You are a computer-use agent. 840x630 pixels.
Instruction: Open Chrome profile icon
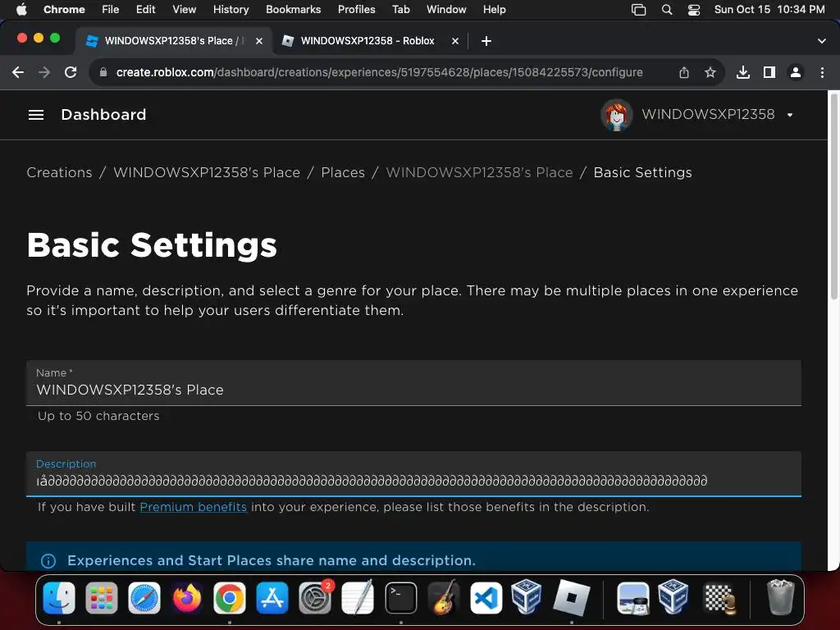[x=796, y=72]
